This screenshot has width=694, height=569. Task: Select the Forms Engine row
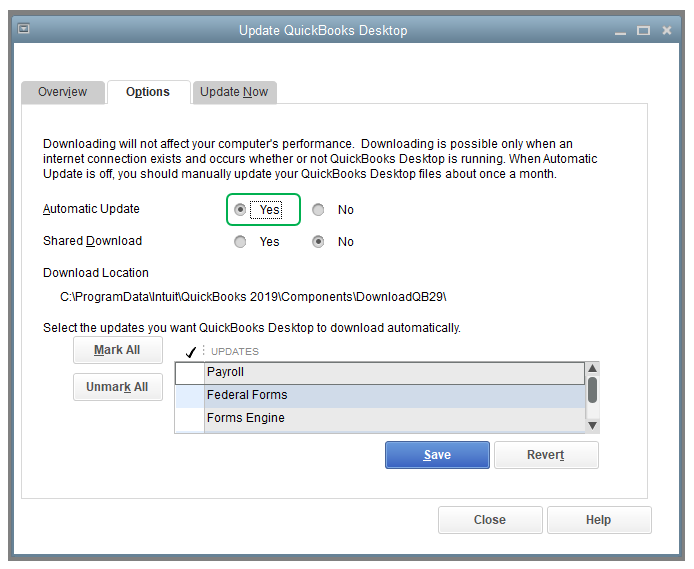[x=380, y=419]
